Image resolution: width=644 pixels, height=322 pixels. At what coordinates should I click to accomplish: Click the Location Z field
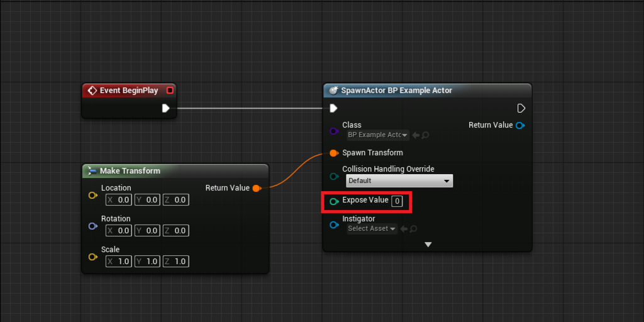point(176,200)
